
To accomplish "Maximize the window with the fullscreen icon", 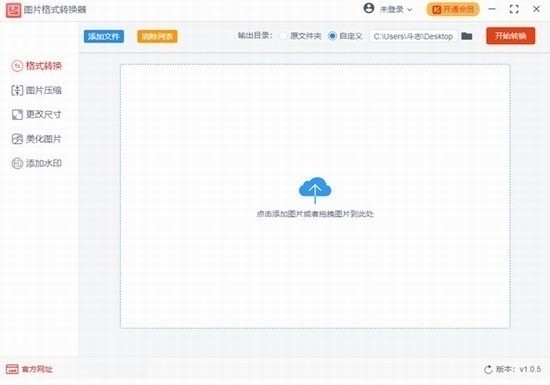I will click(514, 9).
